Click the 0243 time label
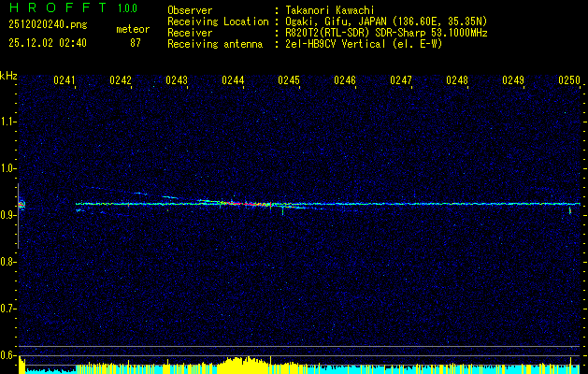Screen dimensions: 588x374 click(177, 81)
